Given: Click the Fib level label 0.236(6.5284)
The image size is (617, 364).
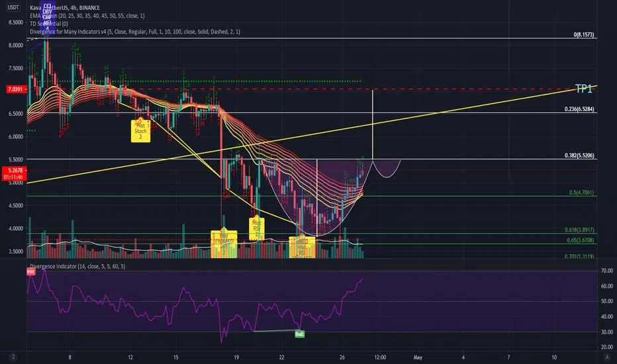Looking at the screenshot, I should click(579, 109).
